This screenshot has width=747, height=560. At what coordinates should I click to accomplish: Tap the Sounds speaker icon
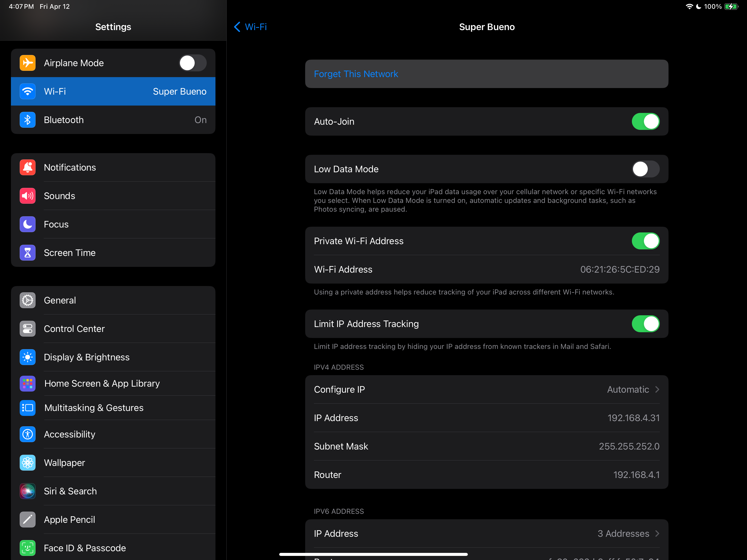[x=27, y=196]
